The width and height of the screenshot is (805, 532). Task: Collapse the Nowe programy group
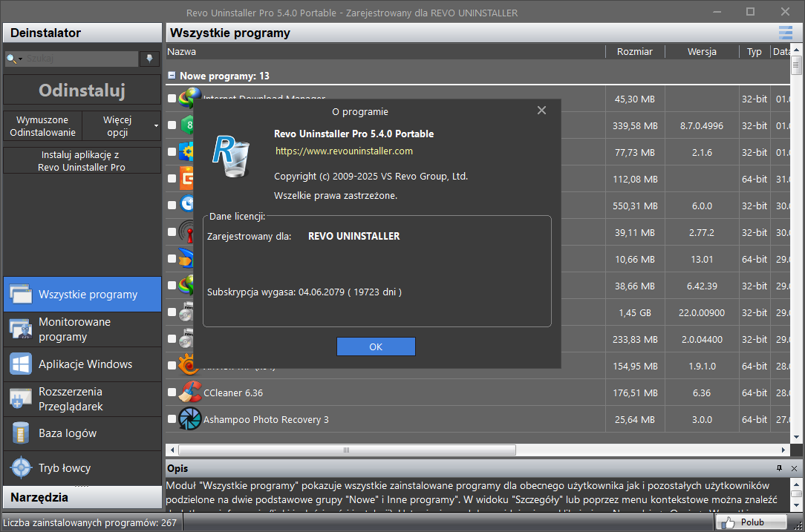point(172,76)
